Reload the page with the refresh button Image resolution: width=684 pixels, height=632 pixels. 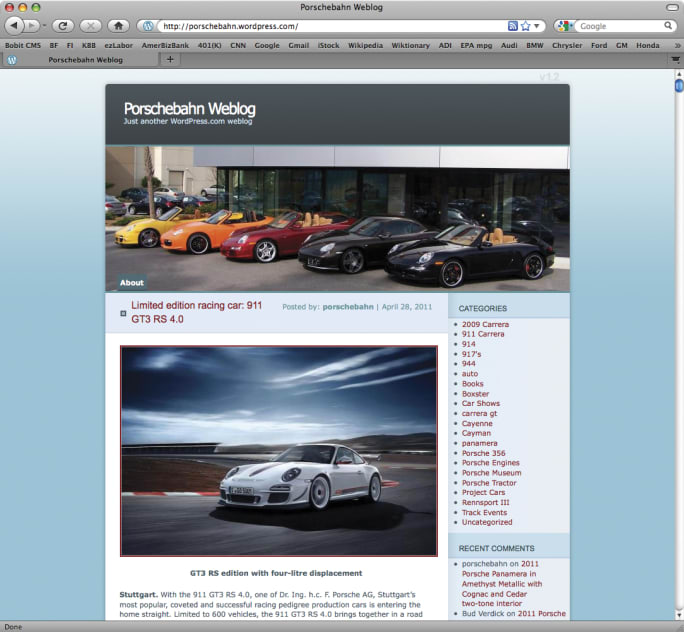pos(63,25)
